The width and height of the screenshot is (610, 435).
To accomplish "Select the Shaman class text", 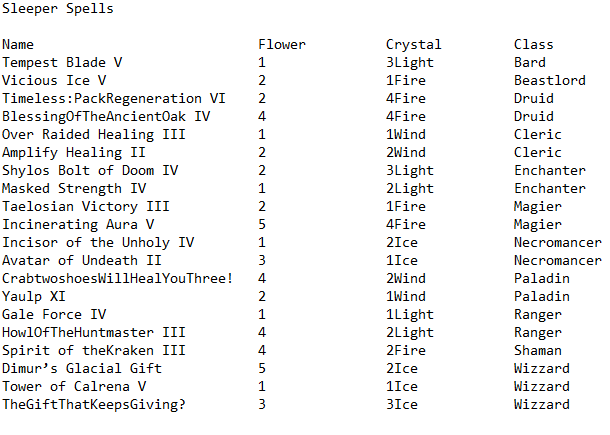I will tap(538, 351).
